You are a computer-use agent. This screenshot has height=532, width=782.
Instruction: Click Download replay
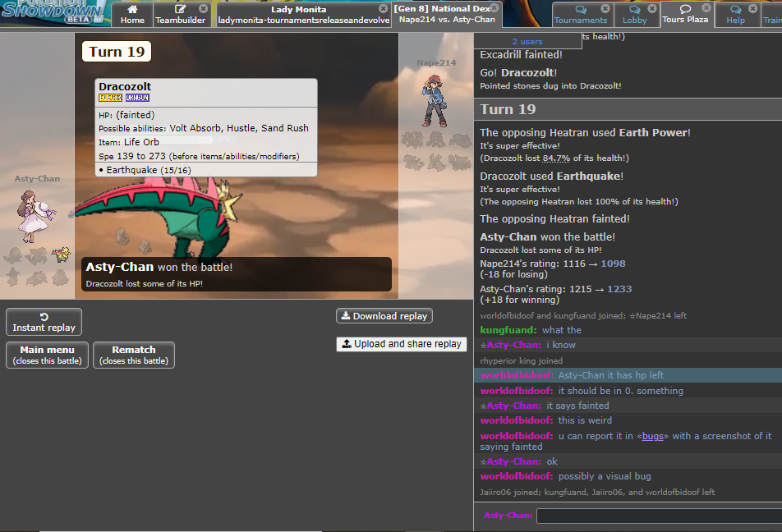(x=384, y=316)
